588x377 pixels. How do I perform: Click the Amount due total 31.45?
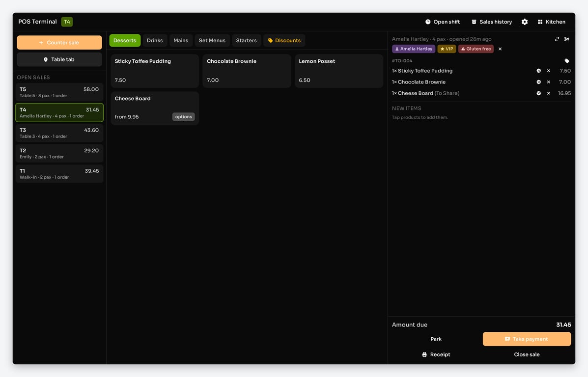point(563,325)
